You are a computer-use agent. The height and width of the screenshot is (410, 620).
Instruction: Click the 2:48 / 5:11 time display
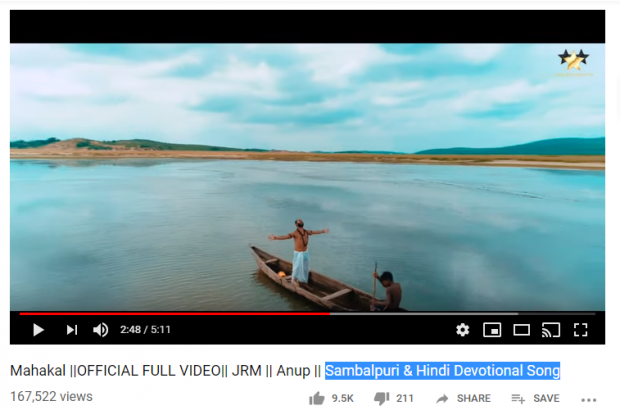(x=145, y=329)
